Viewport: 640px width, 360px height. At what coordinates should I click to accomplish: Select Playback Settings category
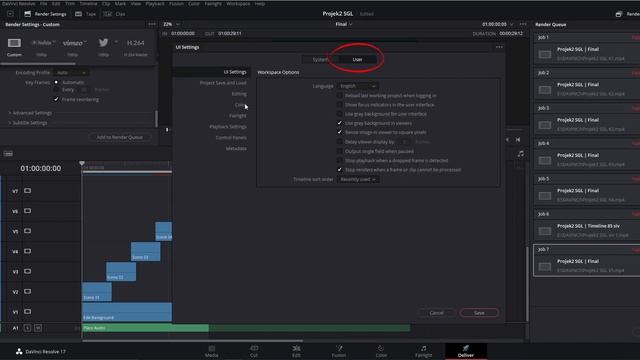tap(228, 127)
